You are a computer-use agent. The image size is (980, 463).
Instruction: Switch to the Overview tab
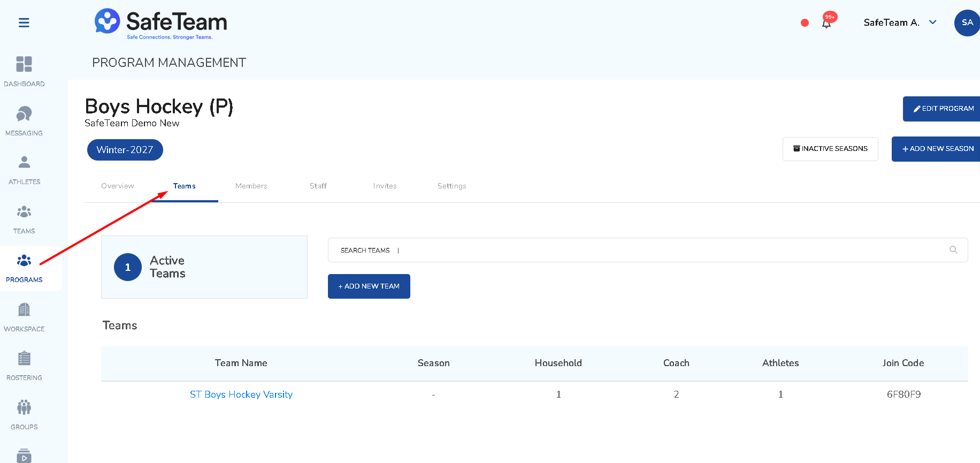(x=118, y=186)
